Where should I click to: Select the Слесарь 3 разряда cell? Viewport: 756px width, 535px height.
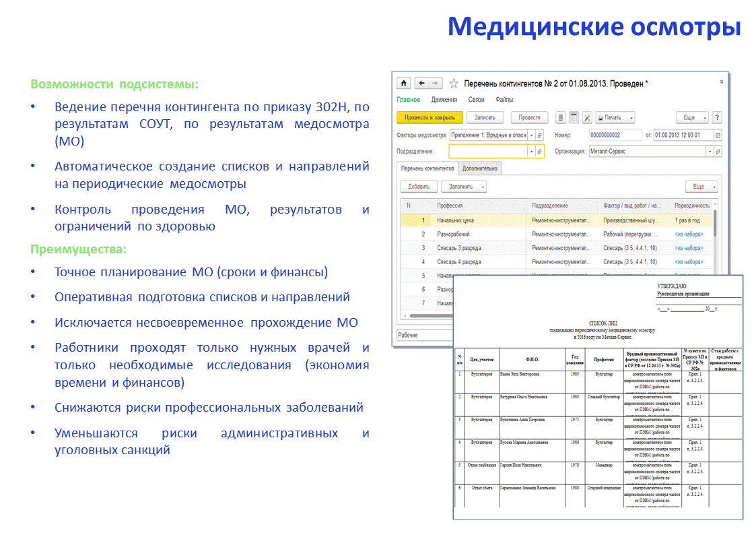coord(479,248)
